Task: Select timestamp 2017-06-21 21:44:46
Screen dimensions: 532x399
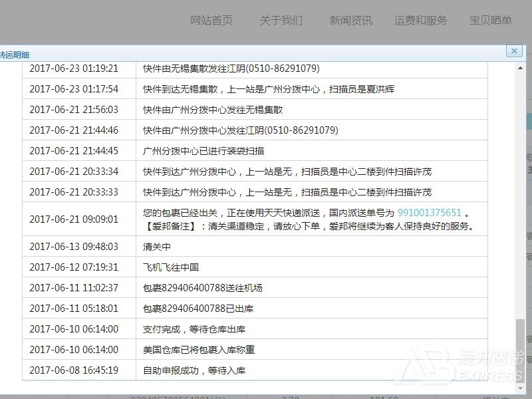Action: tap(74, 130)
